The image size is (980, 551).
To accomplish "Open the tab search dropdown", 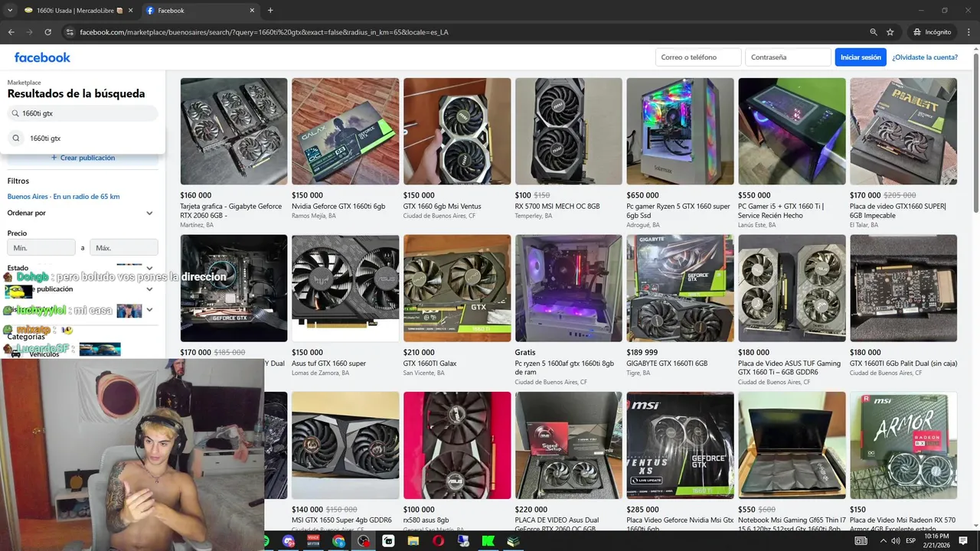I will click(x=10, y=10).
